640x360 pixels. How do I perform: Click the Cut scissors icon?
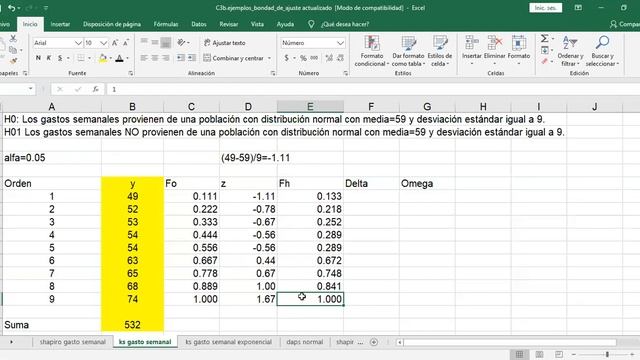[13, 39]
